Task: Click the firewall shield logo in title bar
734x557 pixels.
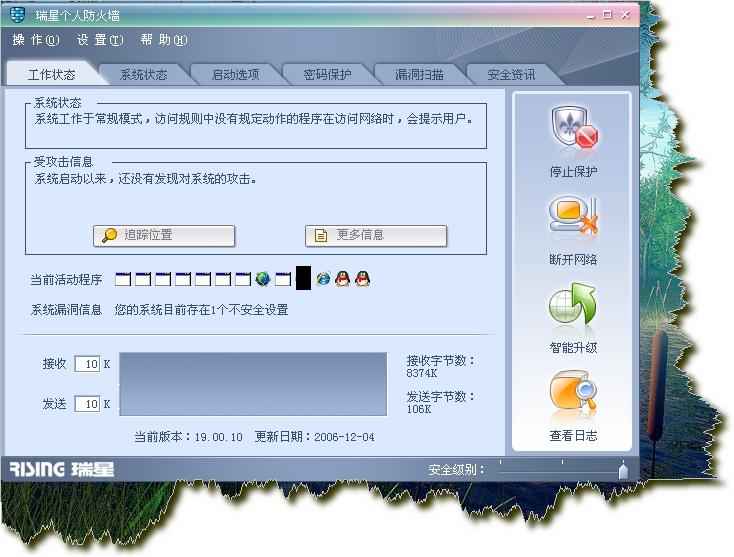Action: (17, 15)
